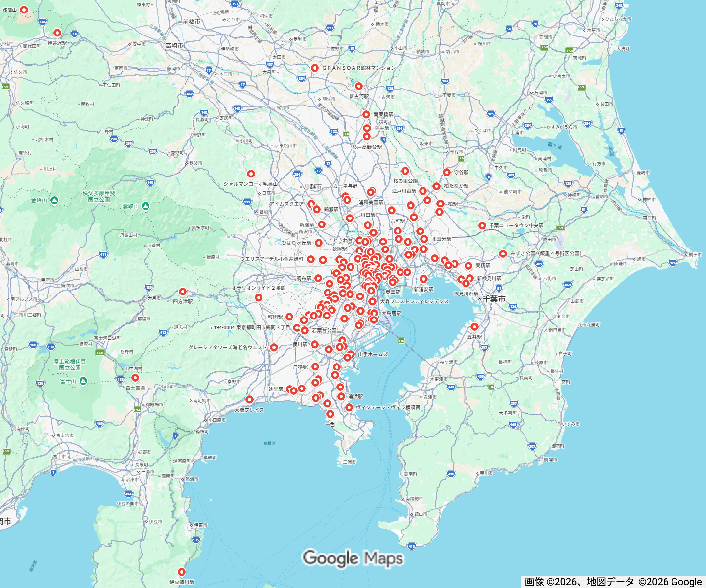Open the red pin at 柏駅

click(x=441, y=203)
